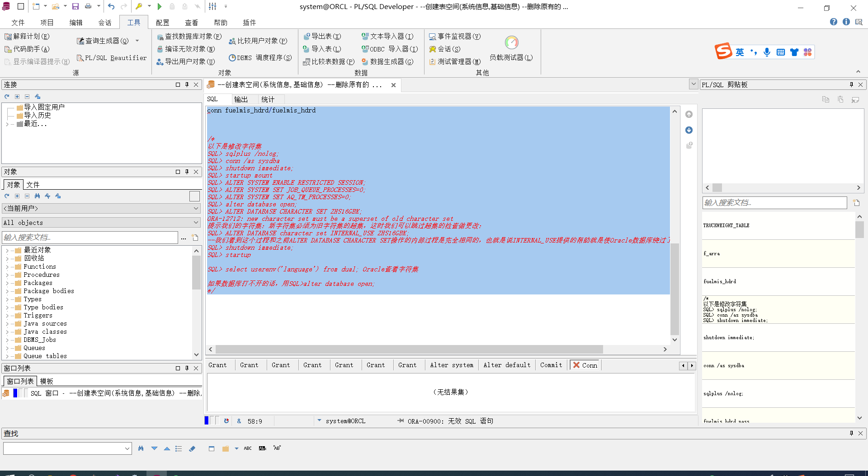Click the binoculars Find icon in the 对象 panel toolbar

pyautogui.click(x=37, y=196)
